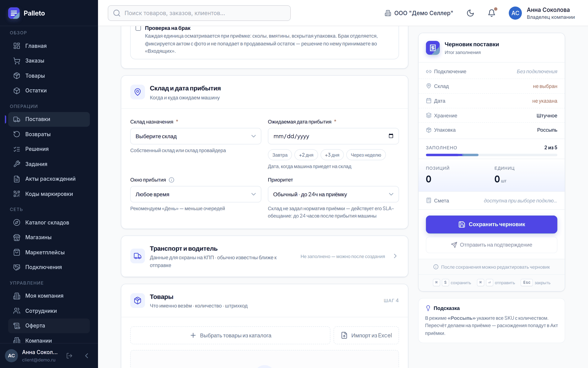Click the Palleto logo icon

pyautogui.click(x=14, y=13)
